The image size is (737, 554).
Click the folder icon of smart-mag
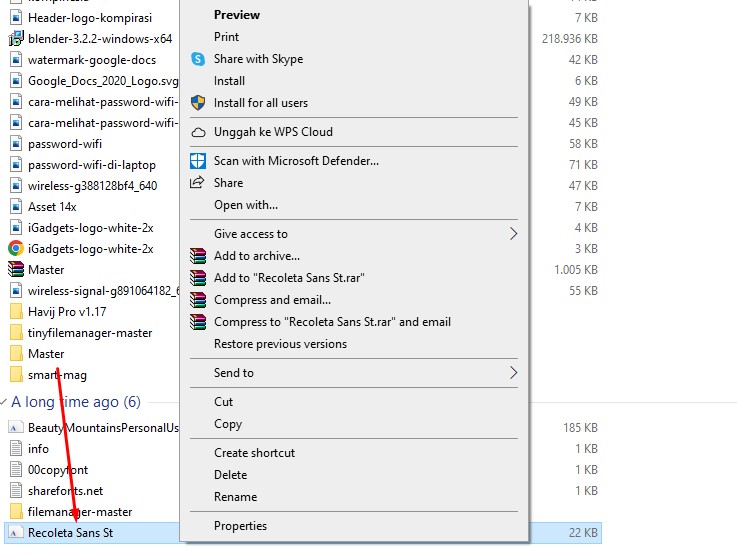tap(16, 375)
